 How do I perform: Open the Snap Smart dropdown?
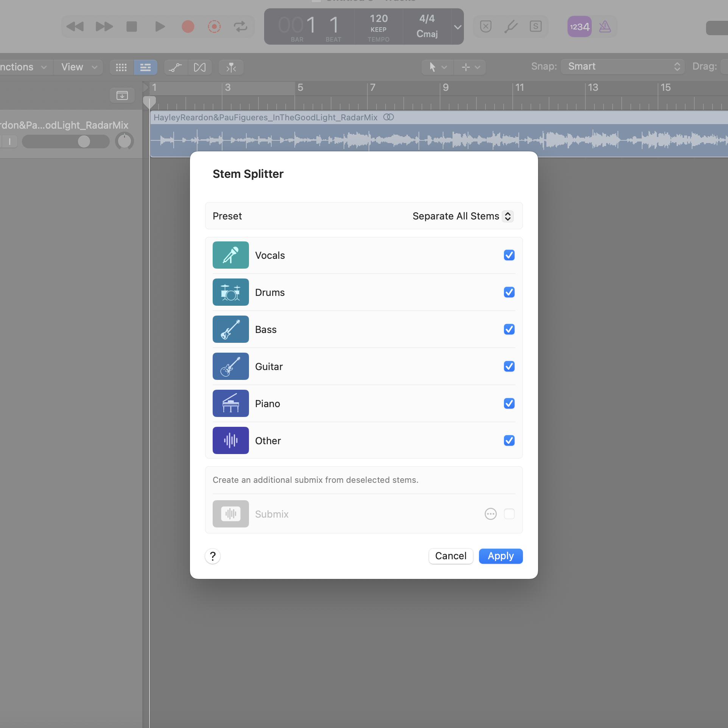pyautogui.click(x=622, y=67)
